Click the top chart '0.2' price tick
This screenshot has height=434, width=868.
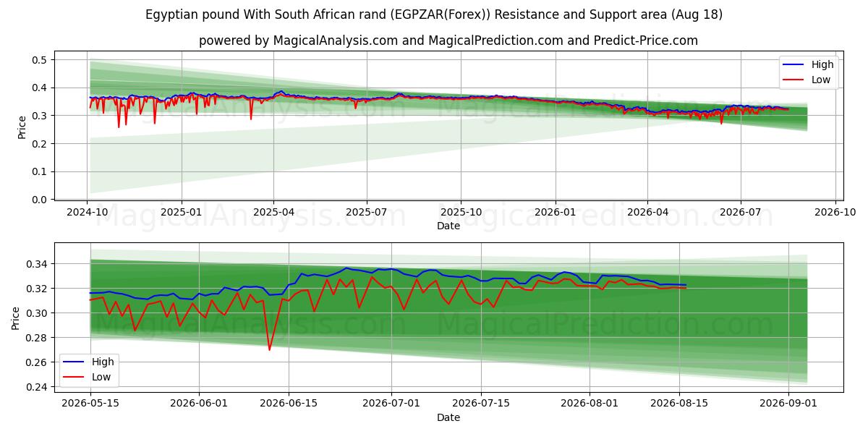click(40, 144)
